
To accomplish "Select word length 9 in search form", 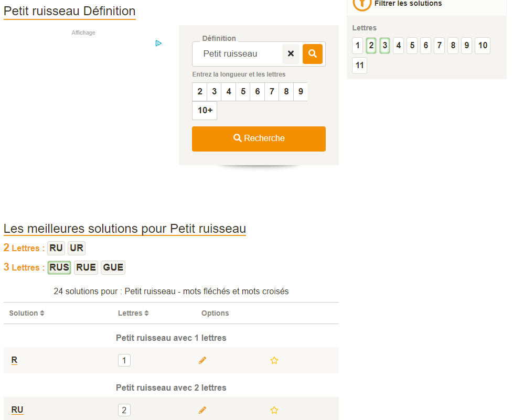I will [301, 92].
